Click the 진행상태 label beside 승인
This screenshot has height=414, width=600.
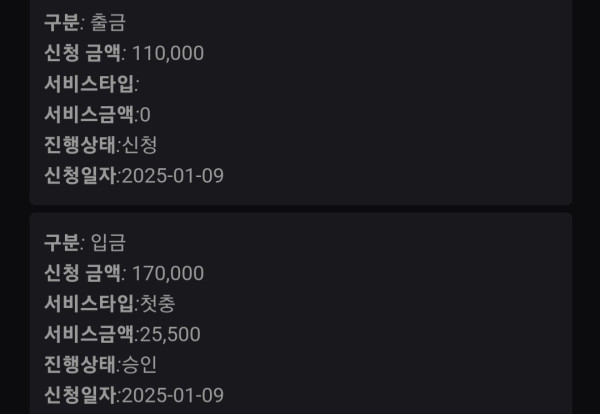79,365
